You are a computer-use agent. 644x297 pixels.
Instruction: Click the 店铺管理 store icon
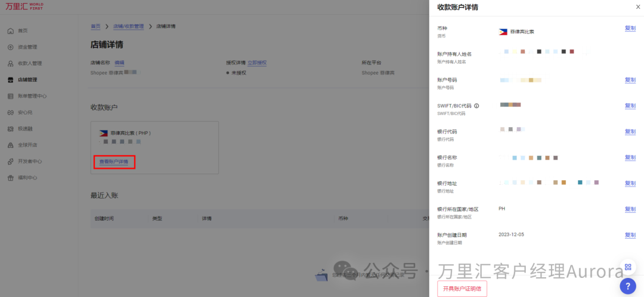pos(11,80)
